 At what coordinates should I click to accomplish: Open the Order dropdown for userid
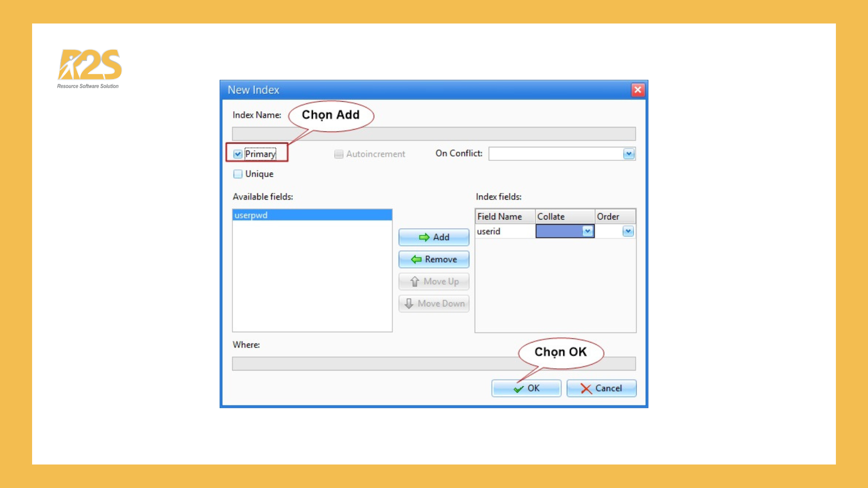(628, 231)
